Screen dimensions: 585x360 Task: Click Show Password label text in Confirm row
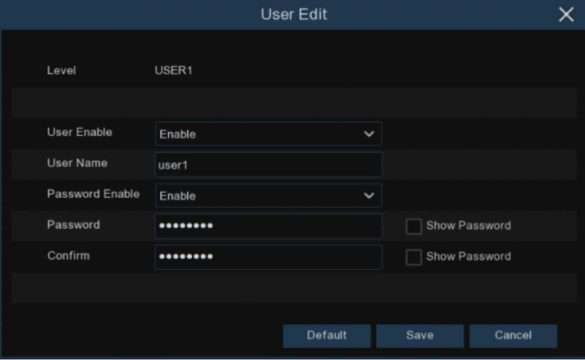pyautogui.click(x=469, y=257)
